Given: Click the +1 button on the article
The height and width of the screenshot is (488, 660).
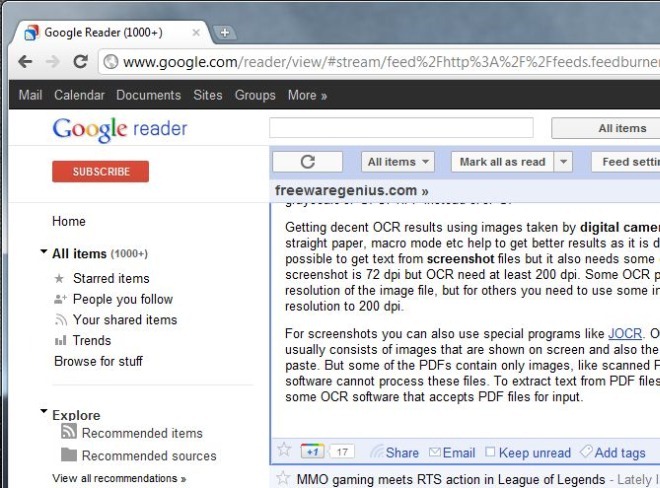Looking at the screenshot, I should (312, 451).
